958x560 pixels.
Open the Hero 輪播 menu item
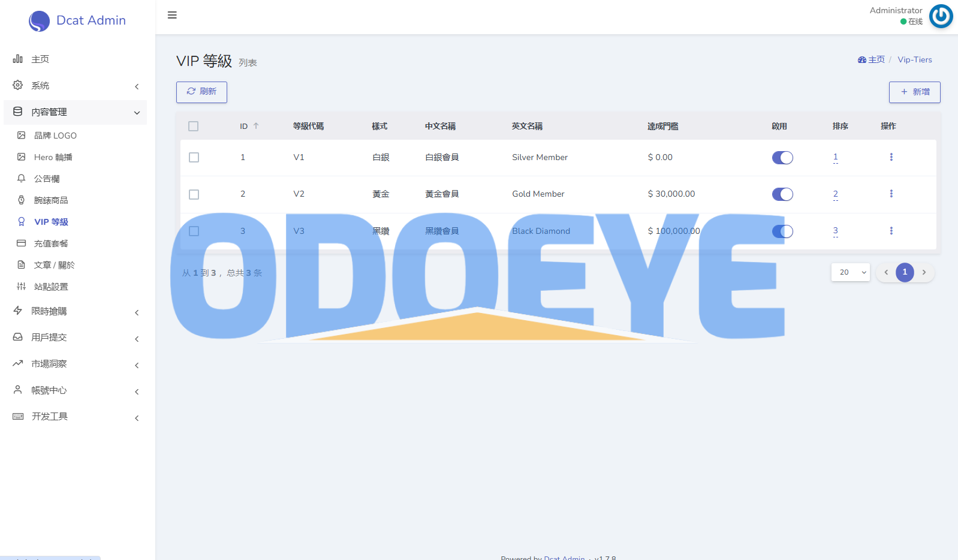(75, 157)
